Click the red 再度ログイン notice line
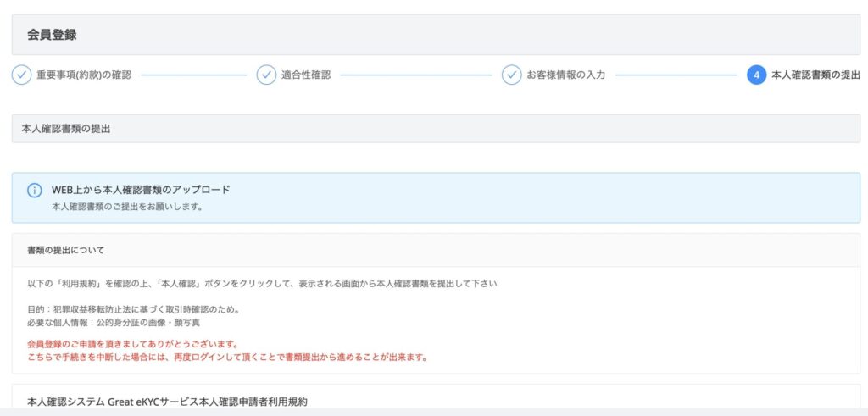 pos(227,357)
